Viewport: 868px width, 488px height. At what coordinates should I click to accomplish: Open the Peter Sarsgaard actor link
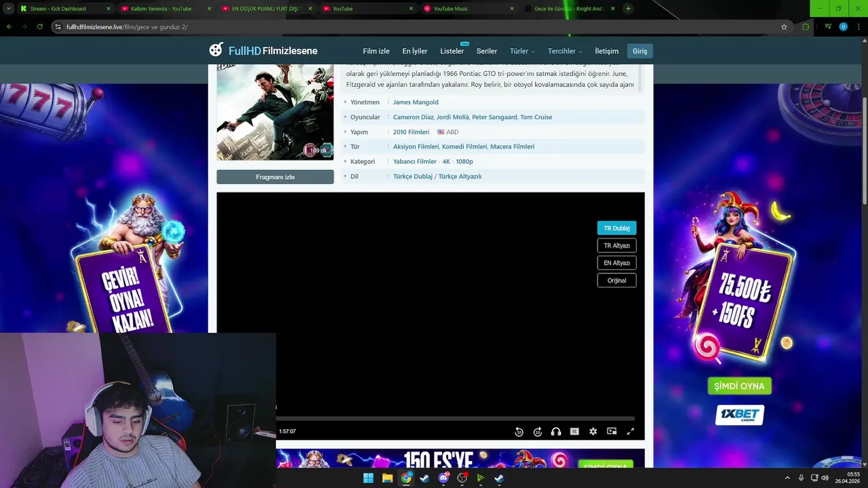[x=494, y=117]
